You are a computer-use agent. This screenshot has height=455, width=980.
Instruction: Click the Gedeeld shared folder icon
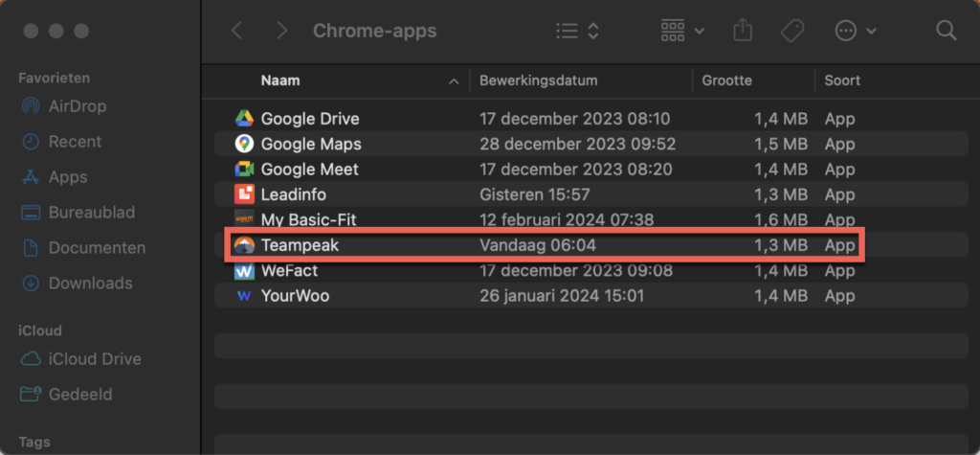pyautogui.click(x=30, y=394)
